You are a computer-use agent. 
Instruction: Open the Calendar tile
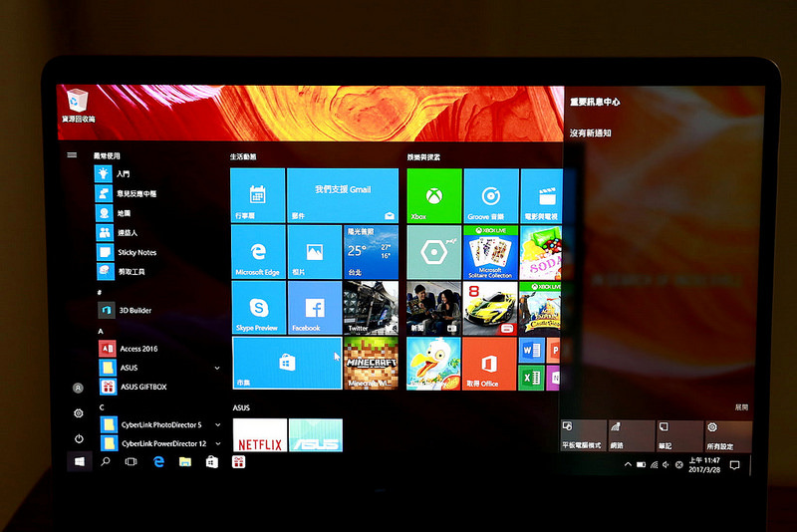click(258, 195)
